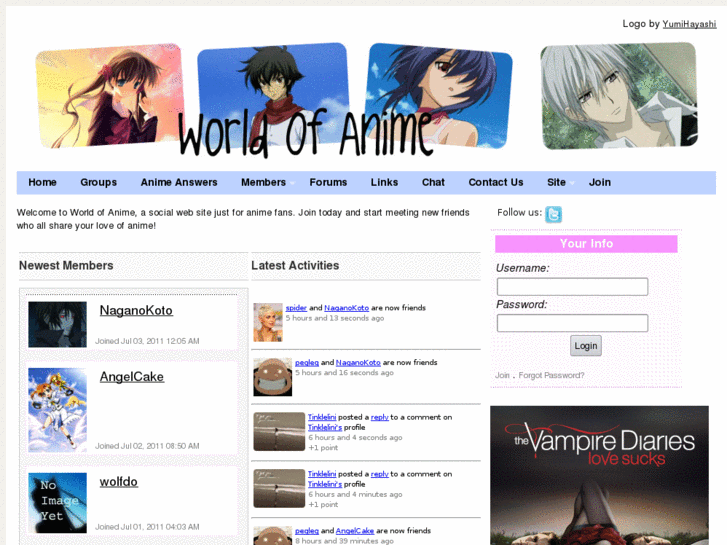Open NaganoKoto link in pegleg friendship activity
This screenshot has width=727, height=545.
click(x=358, y=362)
